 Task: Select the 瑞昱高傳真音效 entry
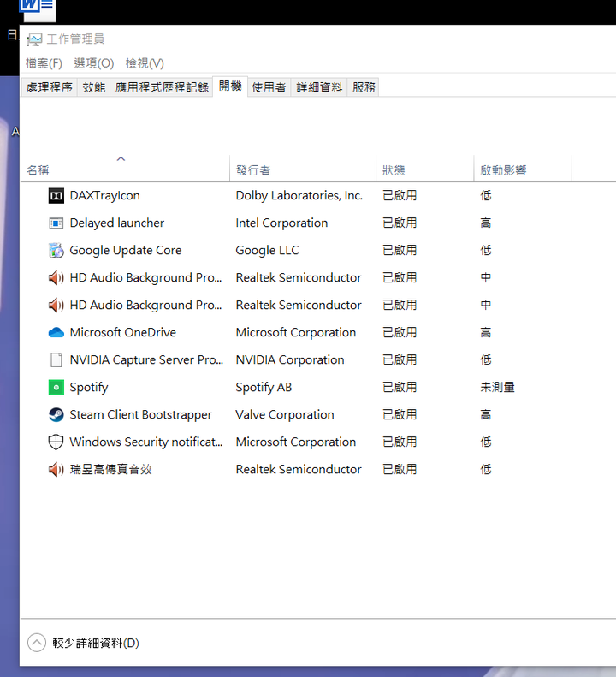coord(111,469)
